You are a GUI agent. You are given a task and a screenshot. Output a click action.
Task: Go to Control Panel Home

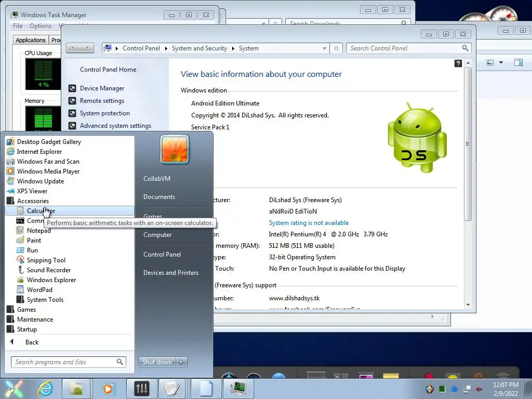point(108,70)
